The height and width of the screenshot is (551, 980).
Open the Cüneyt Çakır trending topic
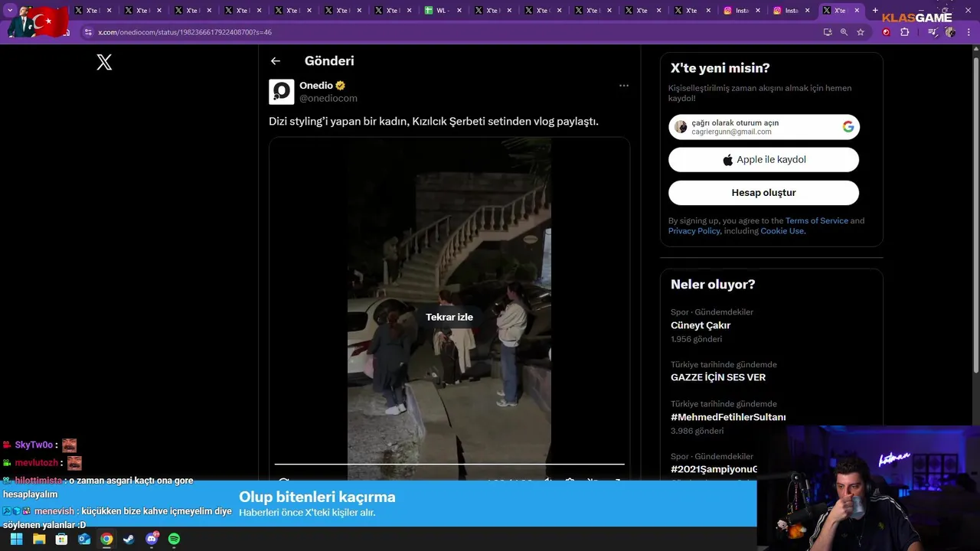(701, 325)
